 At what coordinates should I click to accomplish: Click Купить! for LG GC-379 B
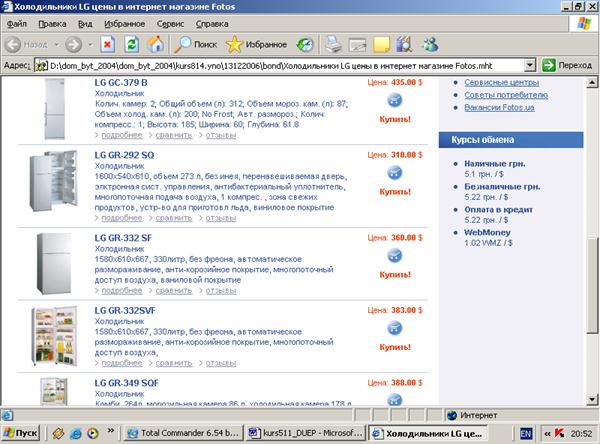click(x=395, y=119)
